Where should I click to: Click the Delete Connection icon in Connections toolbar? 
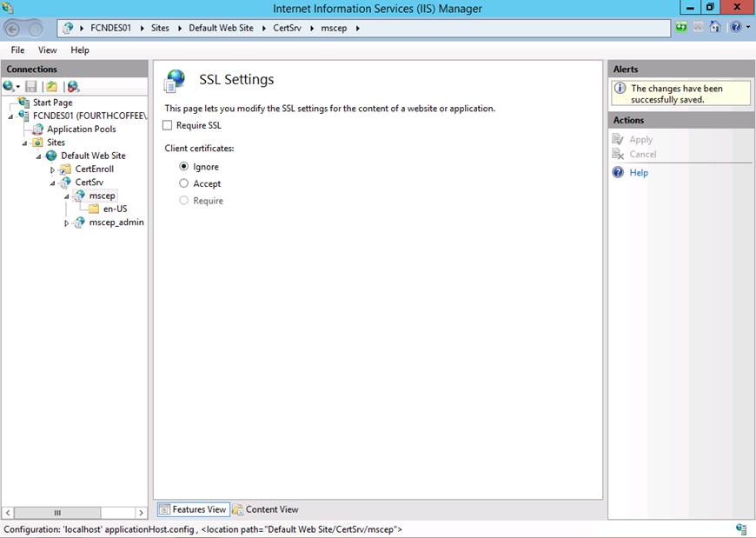pos(73,86)
